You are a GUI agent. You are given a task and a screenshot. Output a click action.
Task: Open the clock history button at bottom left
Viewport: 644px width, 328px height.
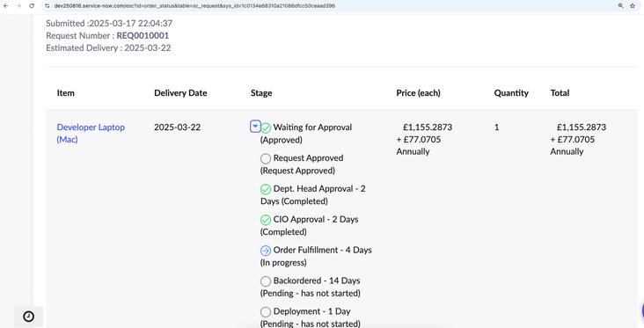point(28,317)
